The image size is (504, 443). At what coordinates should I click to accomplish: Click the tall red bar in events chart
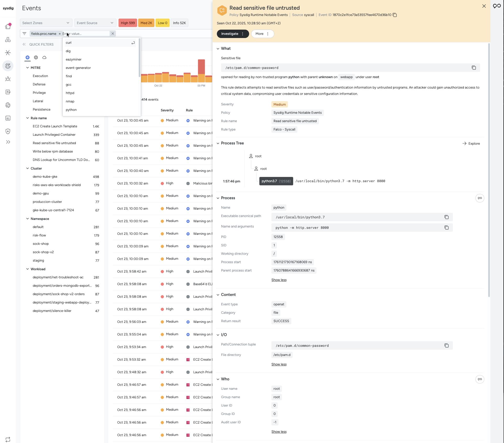coord(201,67)
